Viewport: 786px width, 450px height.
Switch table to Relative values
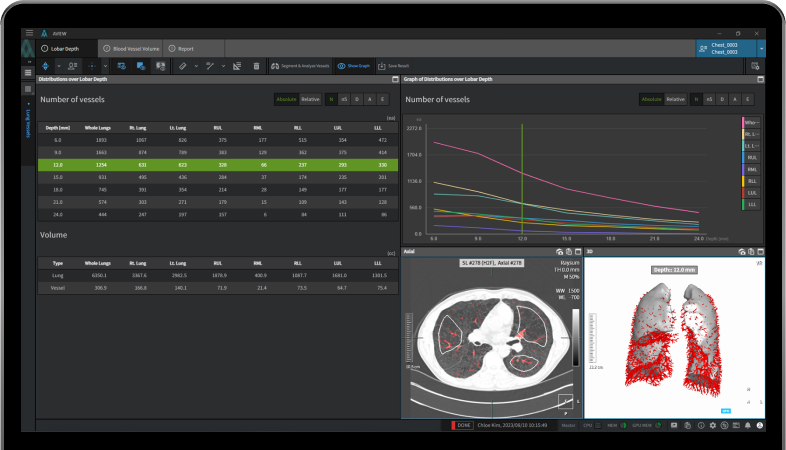[x=311, y=99]
